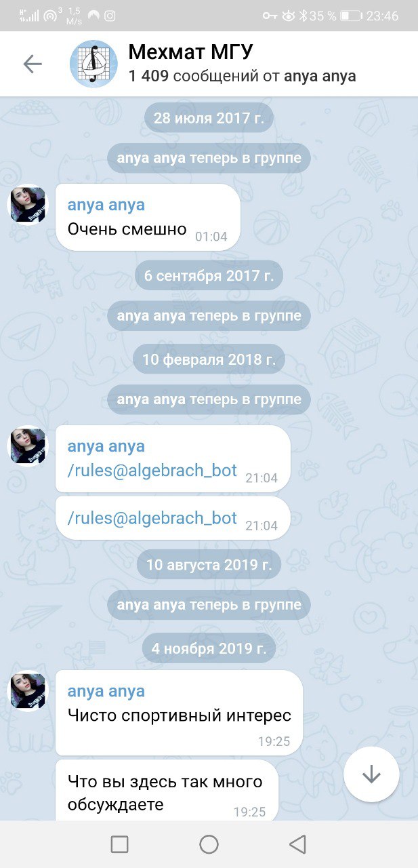Tap the 10 августа 2019 г. date badge
418x868 pixels.
coord(209,564)
